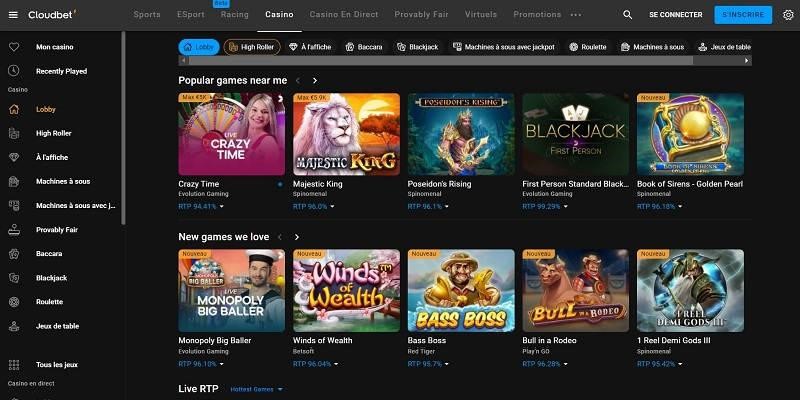The height and width of the screenshot is (400, 800).
Task: Click the Recently Played clock icon
Action: click(x=14, y=71)
